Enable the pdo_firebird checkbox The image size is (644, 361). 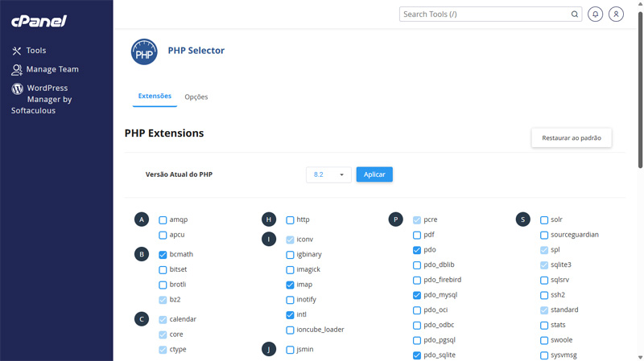pos(417,281)
